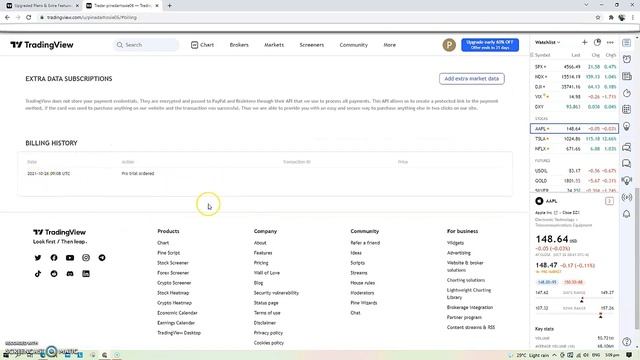
Task: Open the AAPL details expand icon
Action: pos(609,201)
